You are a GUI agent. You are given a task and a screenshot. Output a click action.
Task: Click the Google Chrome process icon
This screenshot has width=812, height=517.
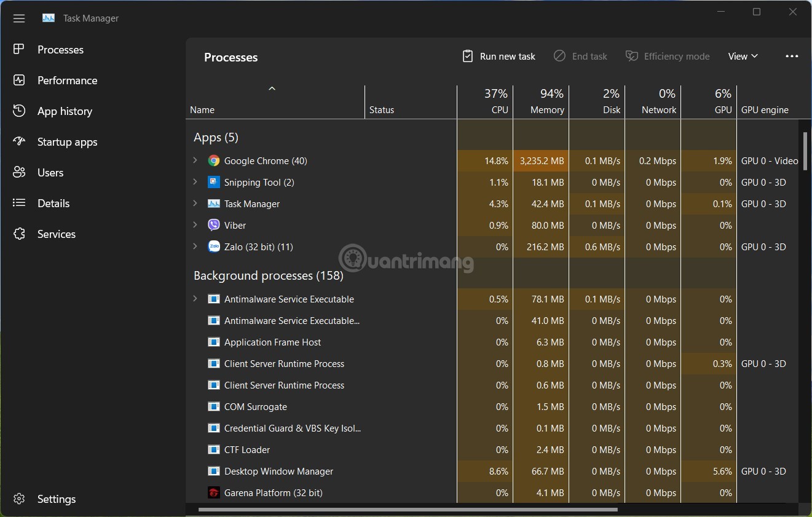[x=214, y=161]
